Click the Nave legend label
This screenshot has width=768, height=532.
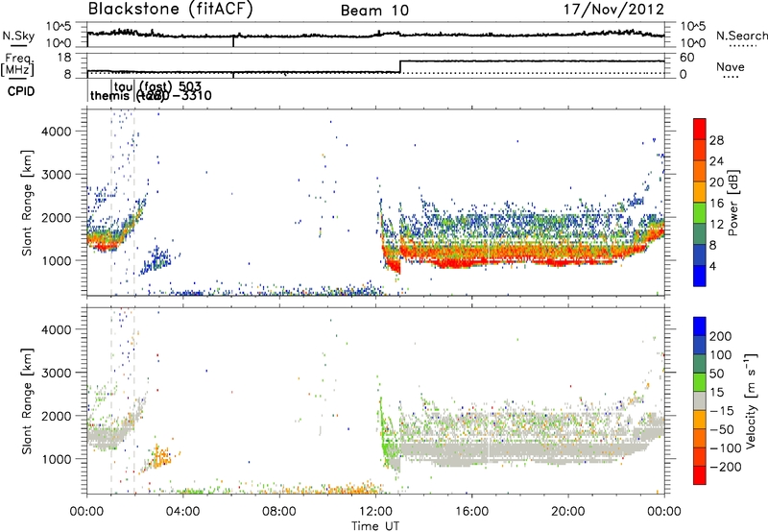[x=731, y=67]
